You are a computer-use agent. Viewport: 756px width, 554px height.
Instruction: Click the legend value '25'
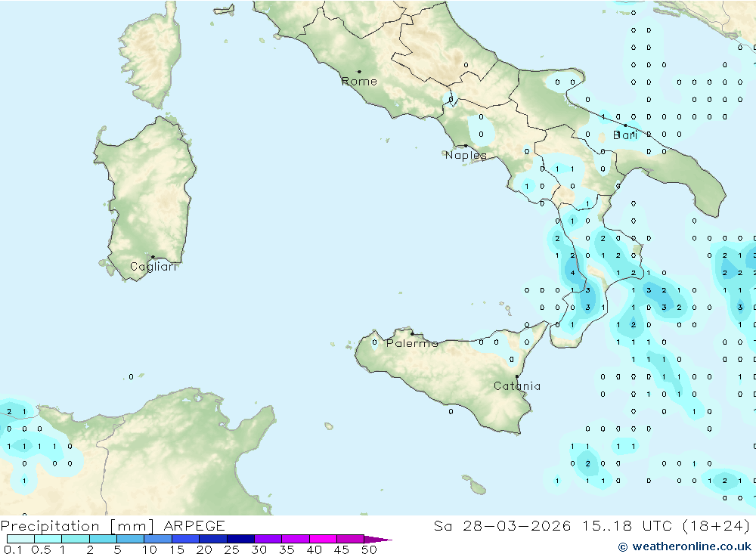click(x=232, y=549)
